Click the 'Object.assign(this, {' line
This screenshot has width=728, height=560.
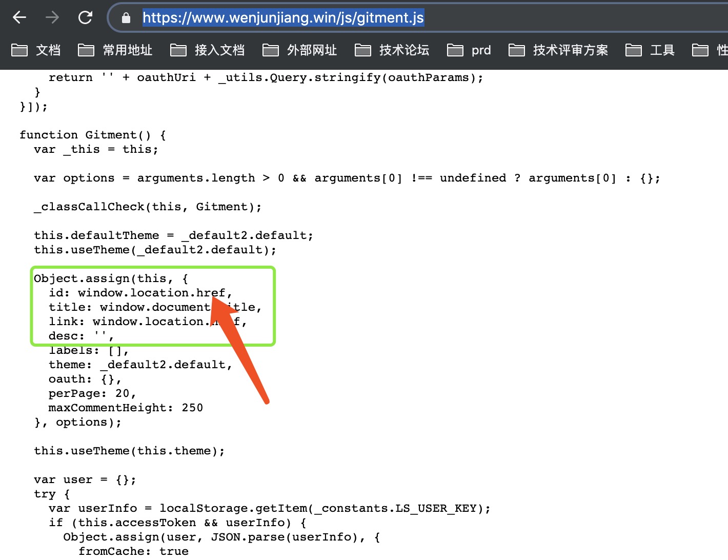tap(111, 278)
